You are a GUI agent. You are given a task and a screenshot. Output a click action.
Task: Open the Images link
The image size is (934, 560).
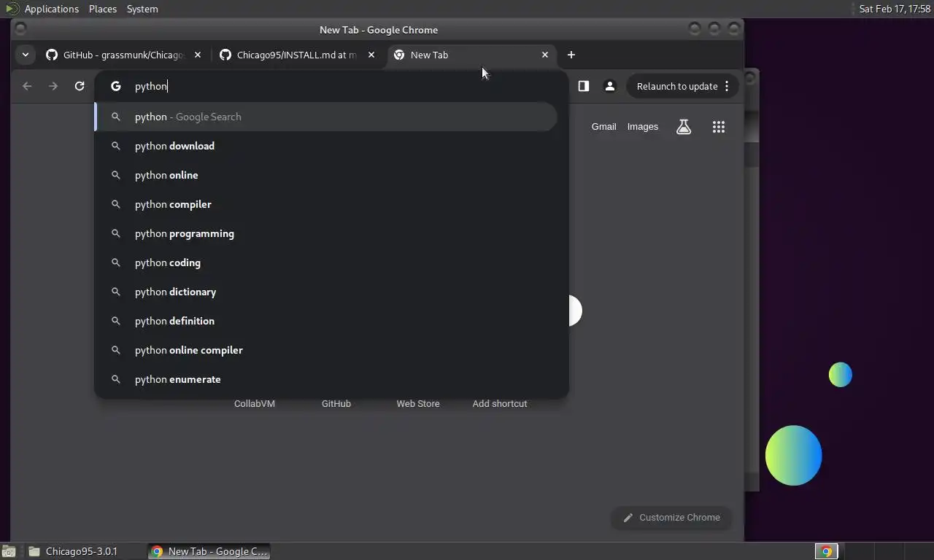pyautogui.click(x=643, y=127)
